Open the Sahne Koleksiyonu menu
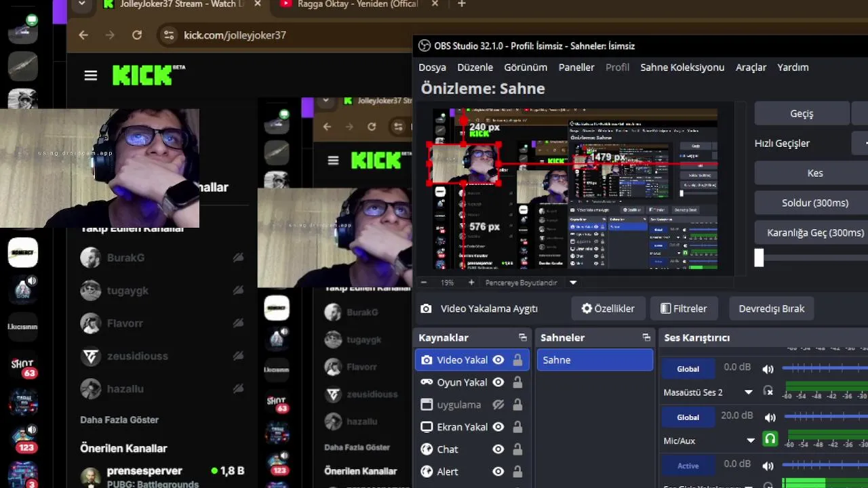 tap(682, 67)
